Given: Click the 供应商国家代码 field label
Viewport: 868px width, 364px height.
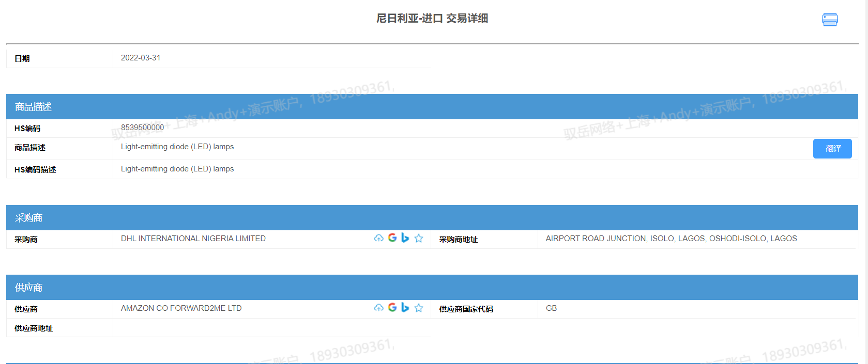Looking at the screenshot, I should point(466,309).
